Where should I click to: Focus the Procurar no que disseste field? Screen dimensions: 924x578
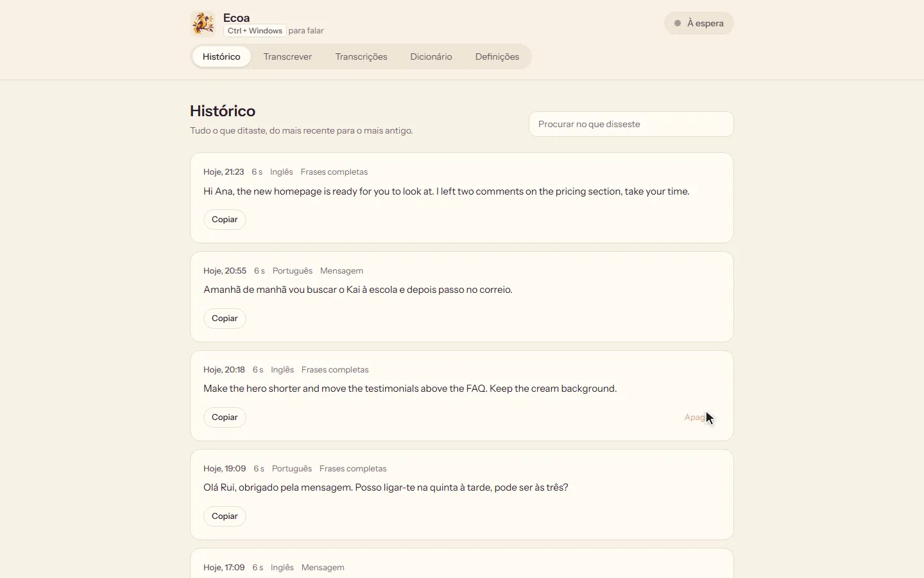pyautogui.click(x=631, y=124)
